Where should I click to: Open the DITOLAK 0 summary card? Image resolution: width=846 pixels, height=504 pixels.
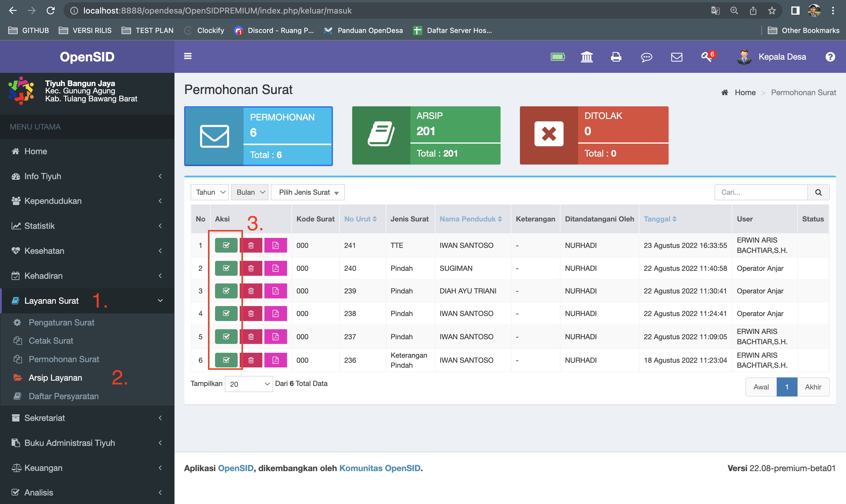594,135
